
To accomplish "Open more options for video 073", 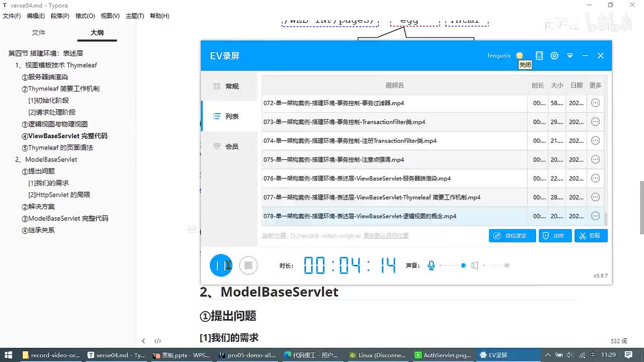I will tap(595, 122).
